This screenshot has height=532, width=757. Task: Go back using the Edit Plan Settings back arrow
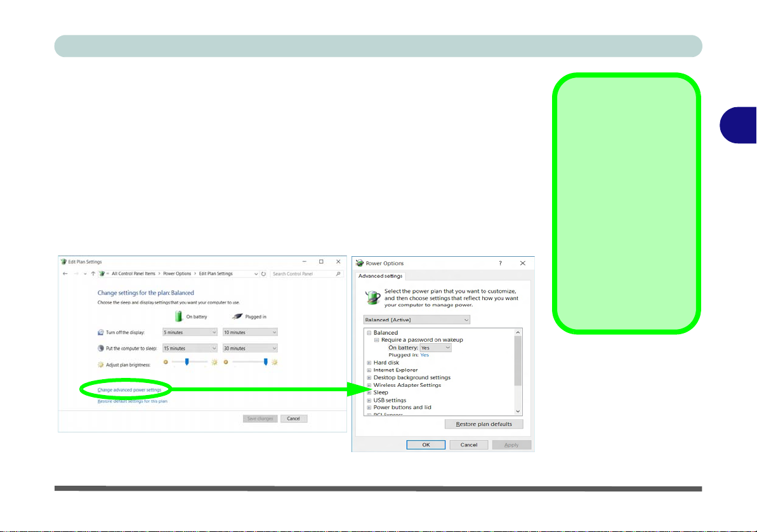[x=65, y=273]
